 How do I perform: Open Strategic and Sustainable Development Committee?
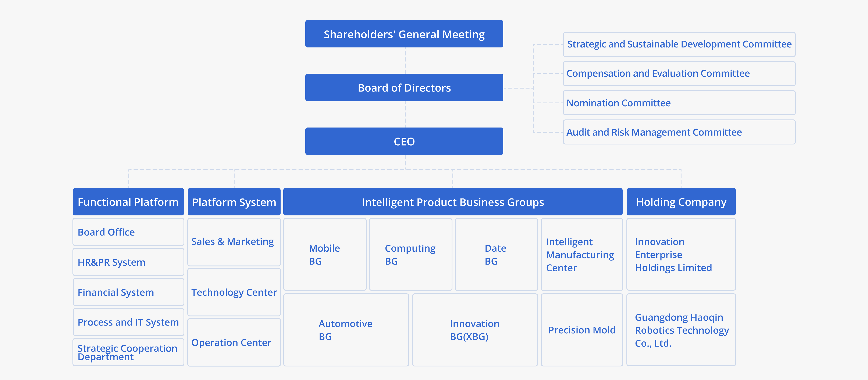[x=679, y=44]
